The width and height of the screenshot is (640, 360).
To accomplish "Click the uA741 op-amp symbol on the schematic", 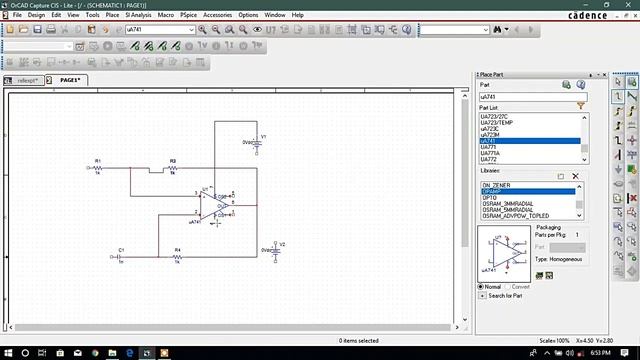I will click(214, 205).
